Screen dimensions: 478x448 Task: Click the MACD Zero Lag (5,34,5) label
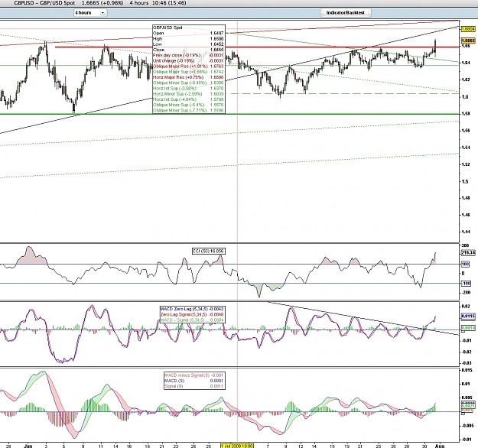point(192,309)
